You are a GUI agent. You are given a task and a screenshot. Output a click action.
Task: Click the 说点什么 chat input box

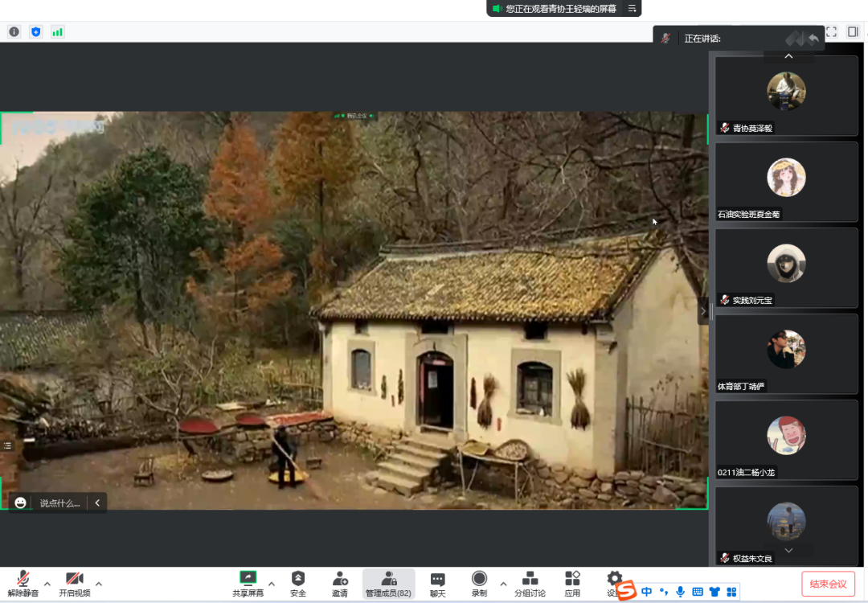[59, 503]
